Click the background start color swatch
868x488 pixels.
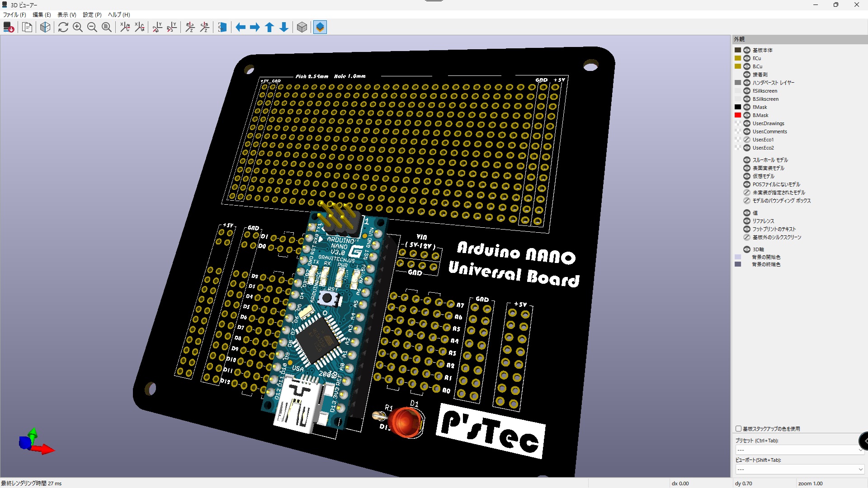click(738, 257)
